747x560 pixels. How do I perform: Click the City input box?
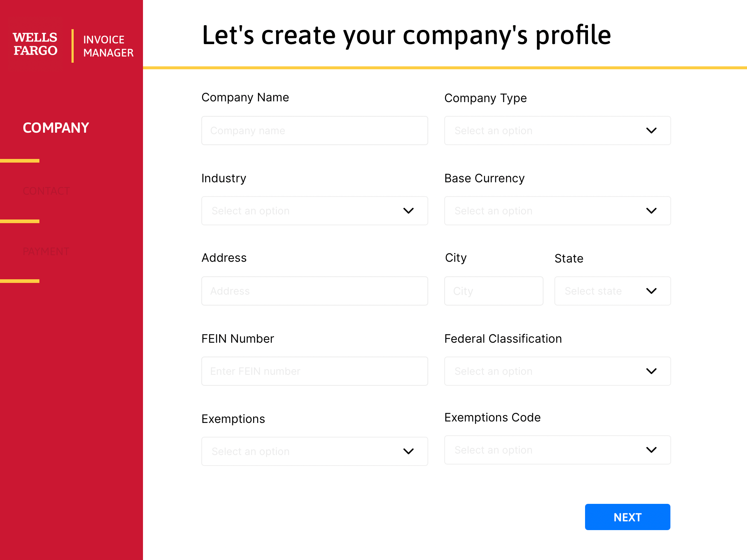pos(494,291)
